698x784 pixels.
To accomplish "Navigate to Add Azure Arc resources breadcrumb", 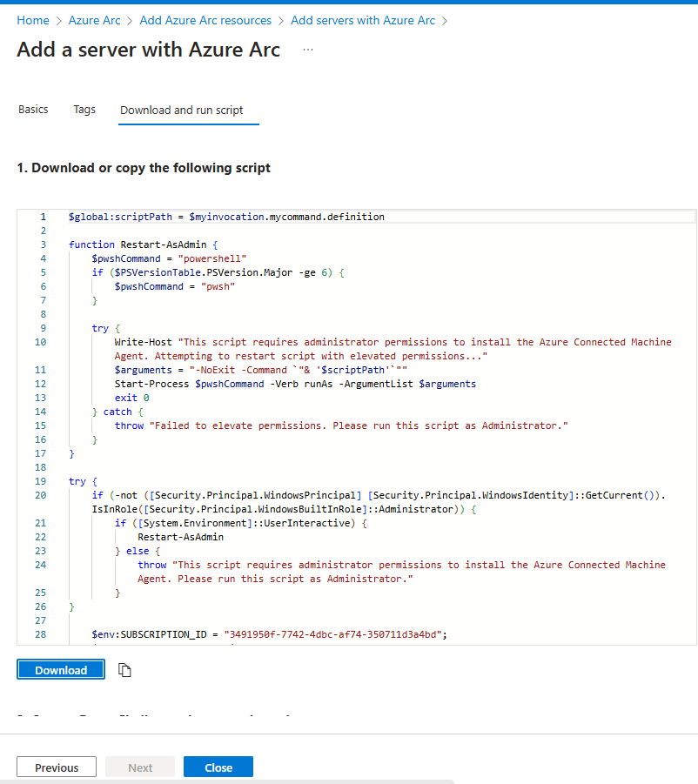I will coord(205,21).
